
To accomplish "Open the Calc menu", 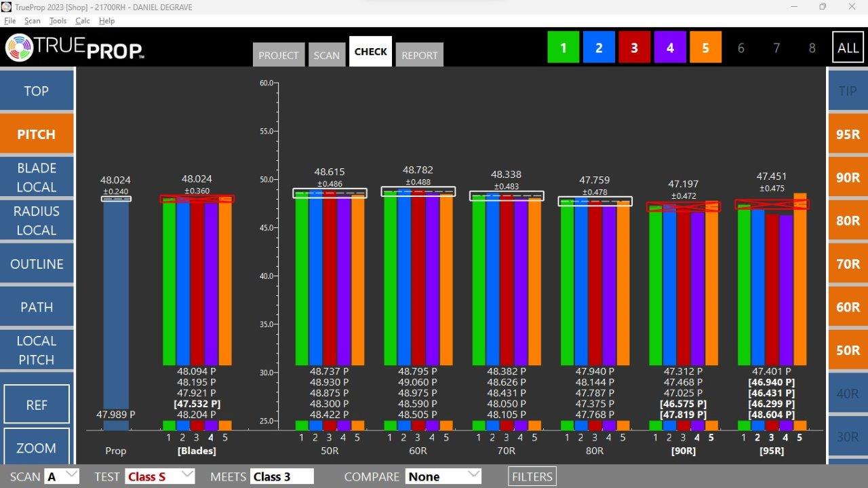I will coord(83,21).
